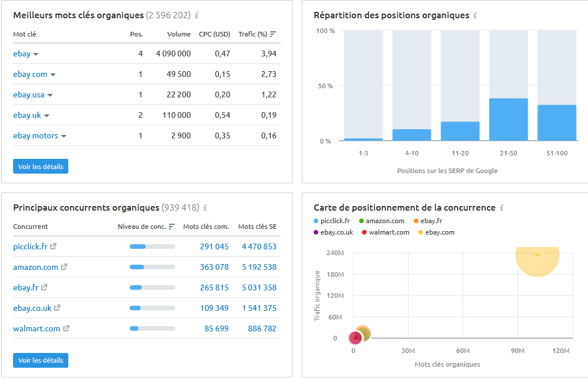Image resolution: width=588 pixels, height=378 pixels.
Task: Open amazon.com competitor link
Action: pyautogui.click(x=36, y=268)
